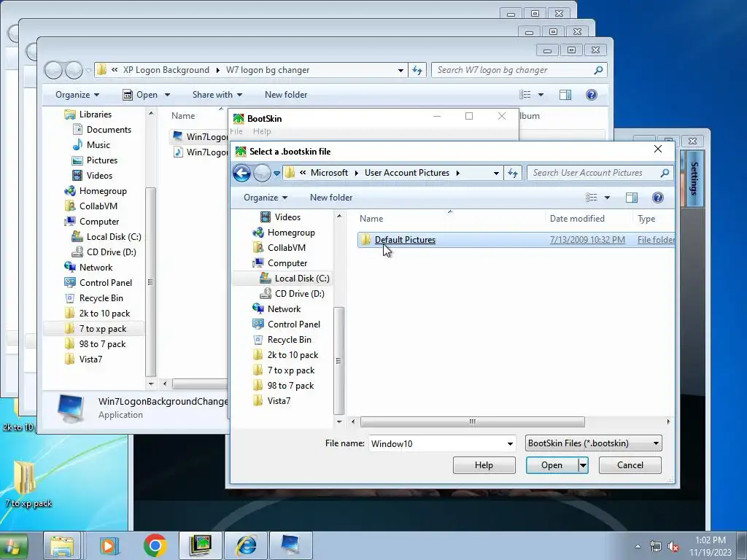Open the taskbar clock showing 1:02 PM
The image size is (747, 560).
pos(710,546)
